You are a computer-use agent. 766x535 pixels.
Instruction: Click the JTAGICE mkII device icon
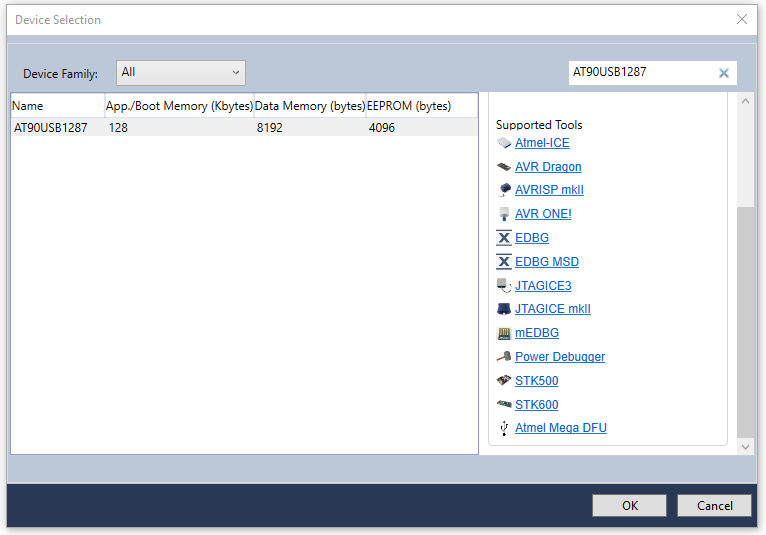click(504, 309)
